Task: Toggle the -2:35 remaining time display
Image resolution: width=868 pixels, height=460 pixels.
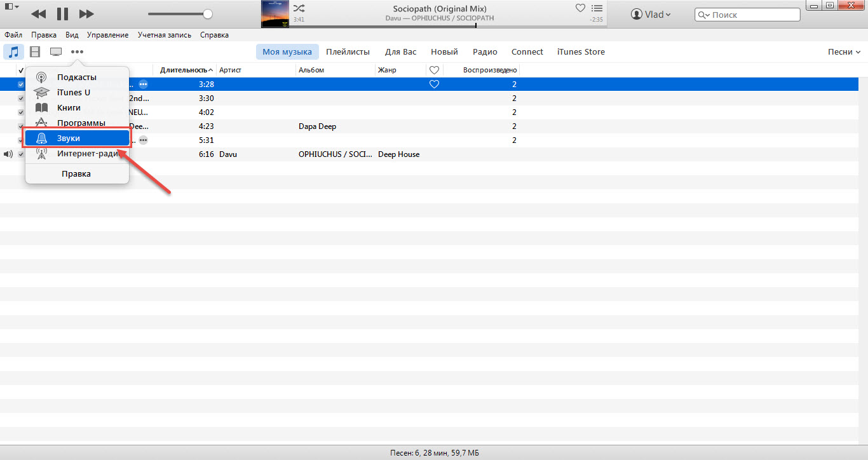Action: [x=596, y=20]
